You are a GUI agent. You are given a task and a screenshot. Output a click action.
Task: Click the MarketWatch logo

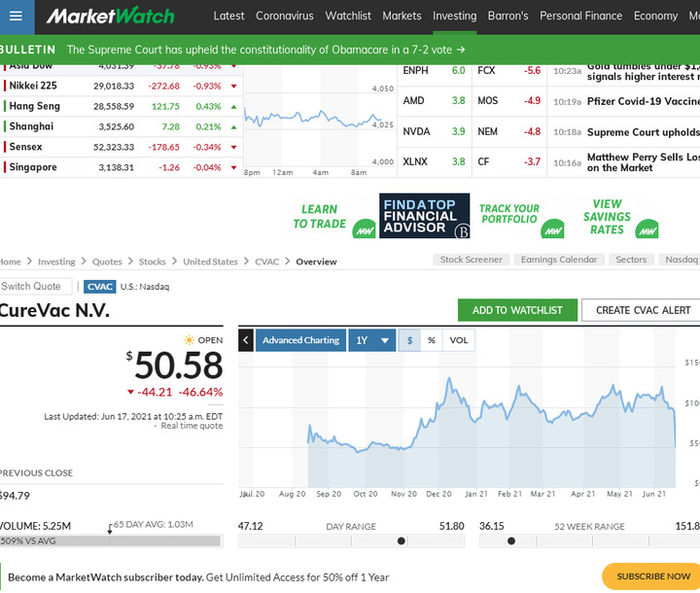(110, 17)
